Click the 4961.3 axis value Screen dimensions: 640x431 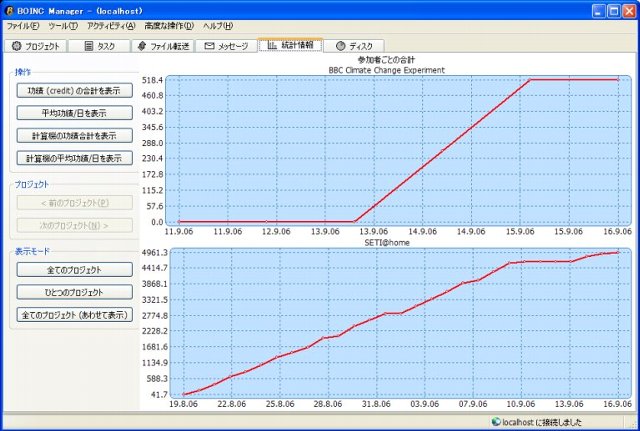[x=154, y=253]
